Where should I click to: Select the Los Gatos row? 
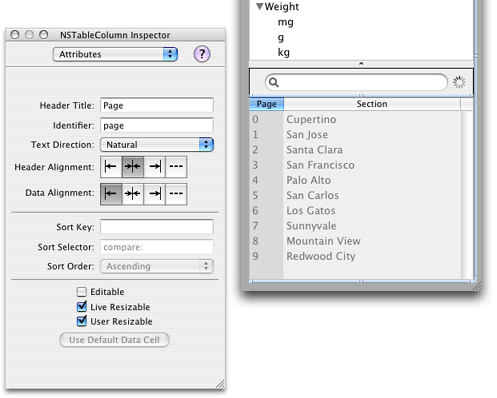coord(356,211)
